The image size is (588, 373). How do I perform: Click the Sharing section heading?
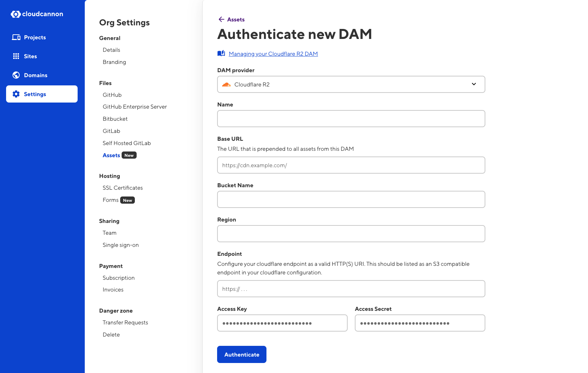109,221
